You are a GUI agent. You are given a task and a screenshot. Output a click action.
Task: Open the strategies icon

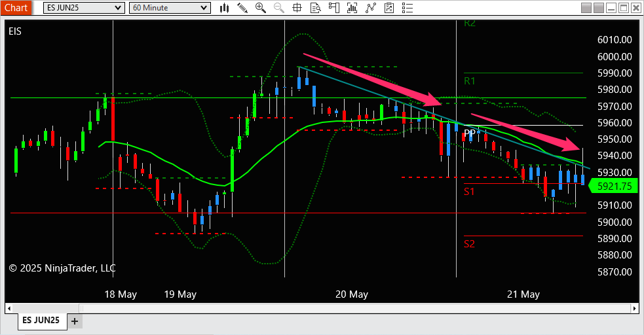tap(389, 8)
